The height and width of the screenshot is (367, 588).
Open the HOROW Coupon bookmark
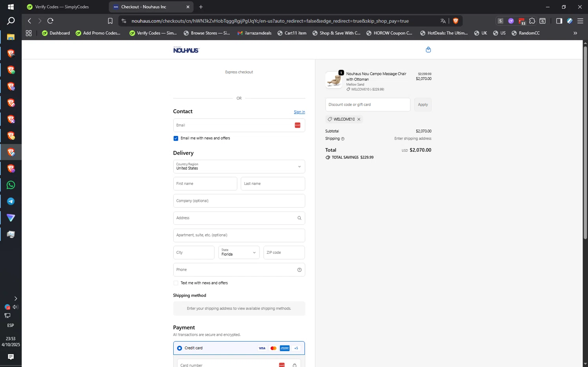(389, 33)
